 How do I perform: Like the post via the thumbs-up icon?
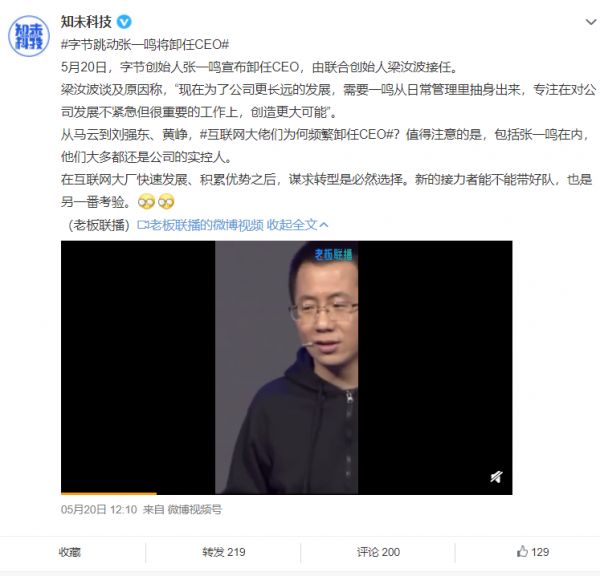click(522, 552)
